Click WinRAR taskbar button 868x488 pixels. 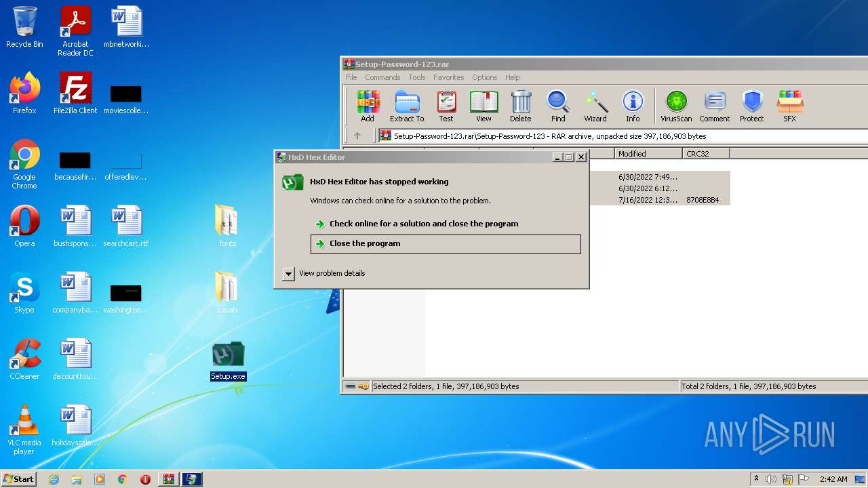pyautogui.click(x=168, y=479)
